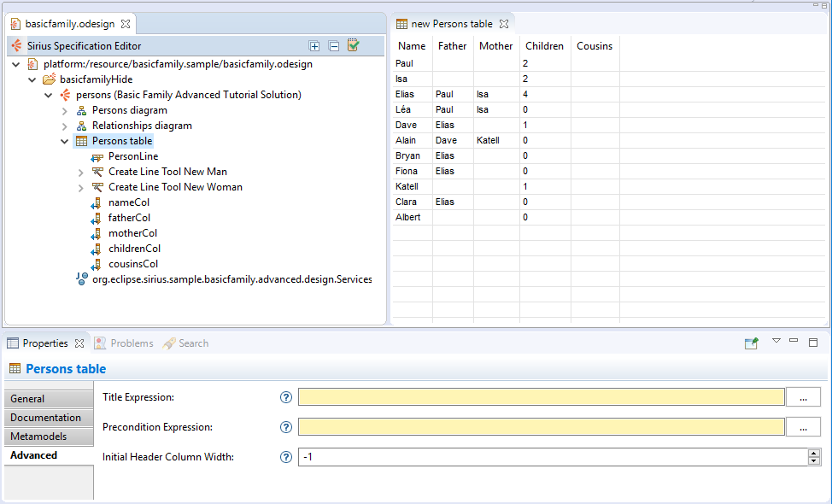Click help icon next to Precondition Expression

pos(286,427)
